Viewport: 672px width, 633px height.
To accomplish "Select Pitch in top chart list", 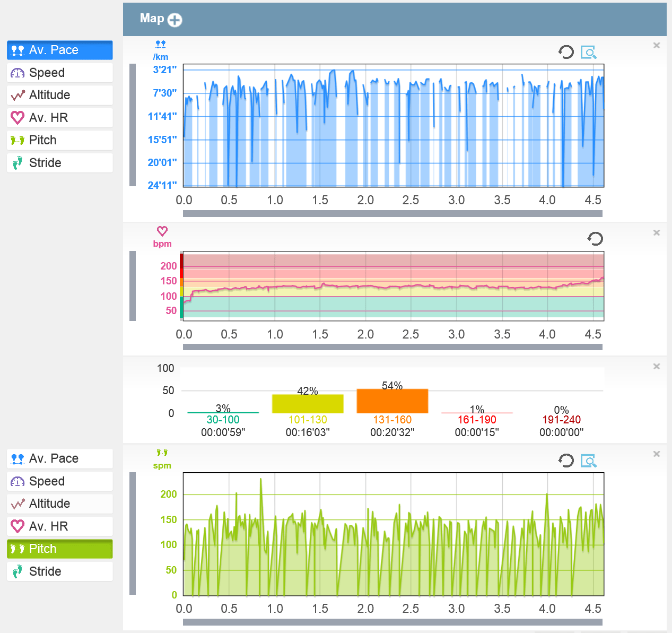I will click(60, 140).
